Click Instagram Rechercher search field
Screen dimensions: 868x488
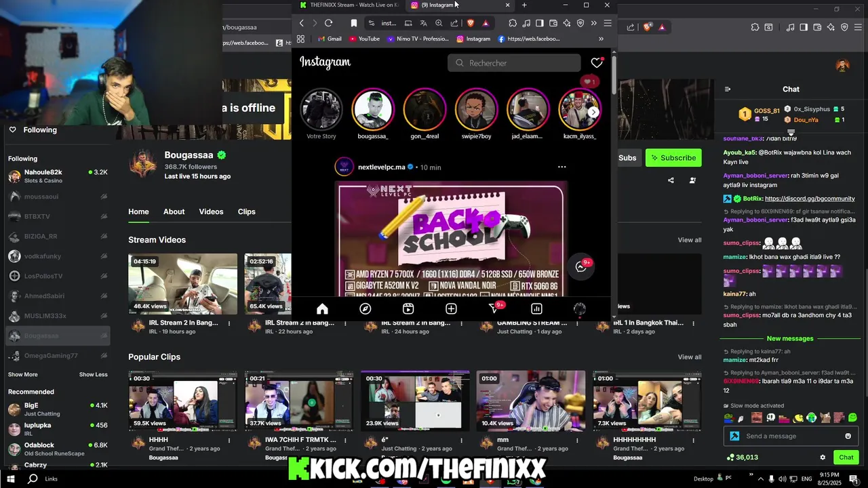514,63
